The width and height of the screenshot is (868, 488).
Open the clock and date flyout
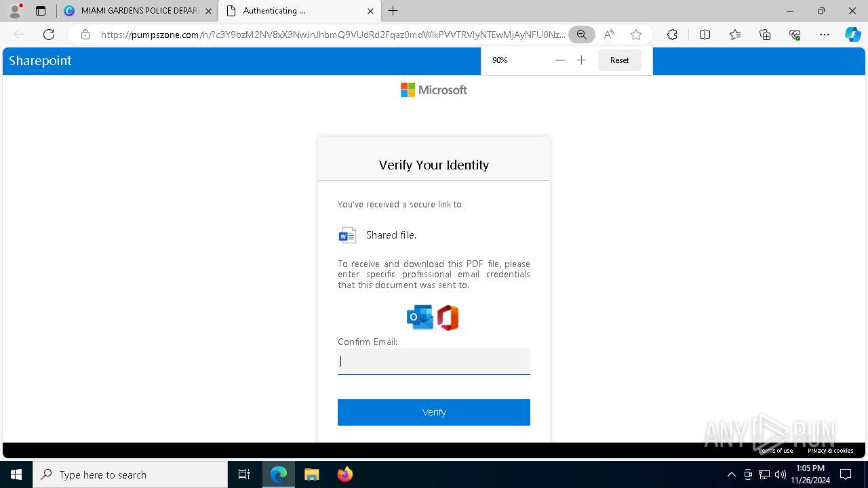(810, 474)
